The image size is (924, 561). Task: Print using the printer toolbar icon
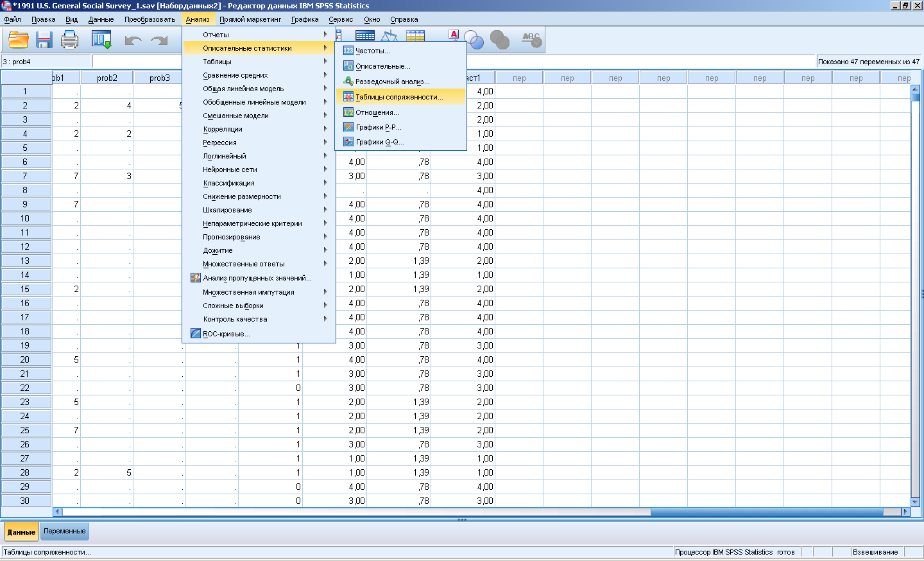click(x=69, y=40)
